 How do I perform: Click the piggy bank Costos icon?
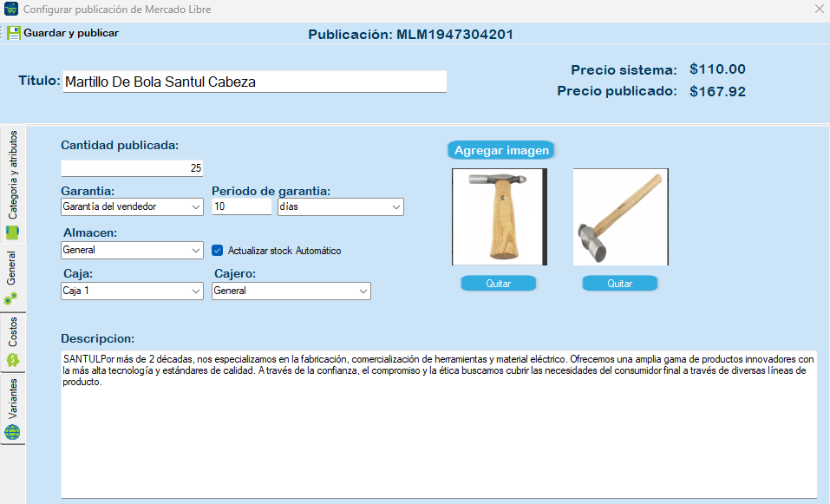pyautogui.click(x=13, y=359)
